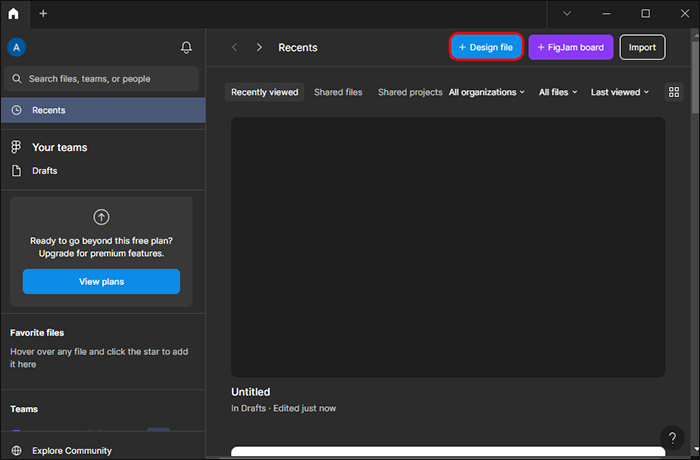Click the Home icon tab
Screen dimensions: 700x460
pos(14,14)
